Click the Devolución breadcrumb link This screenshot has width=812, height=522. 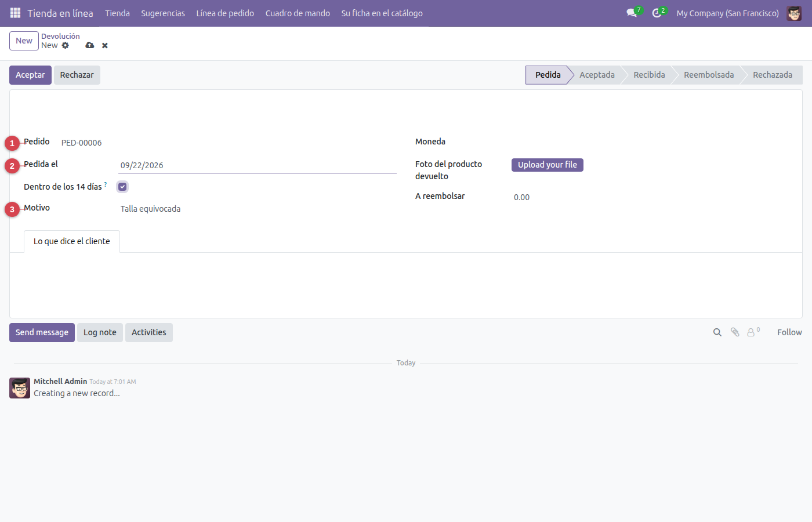point(60,36)
